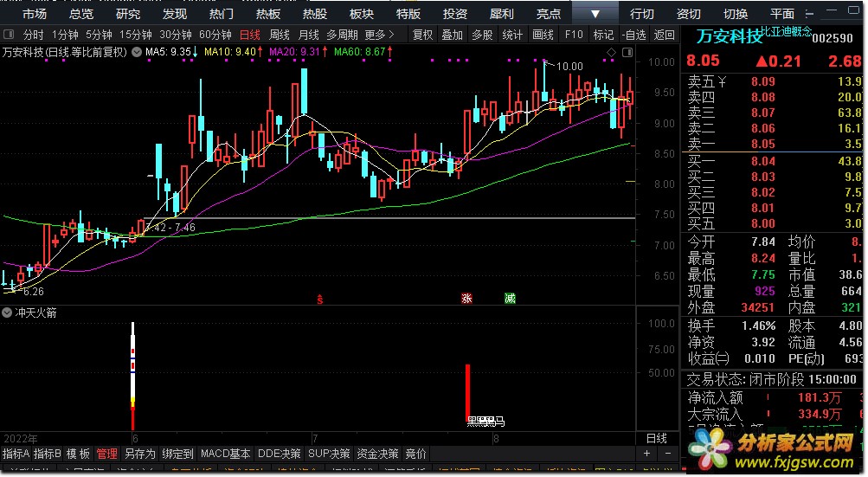Screen dimensions: 868x477
Task: Click the 行切 top-bar button
Action: click(x=641, y=14)
